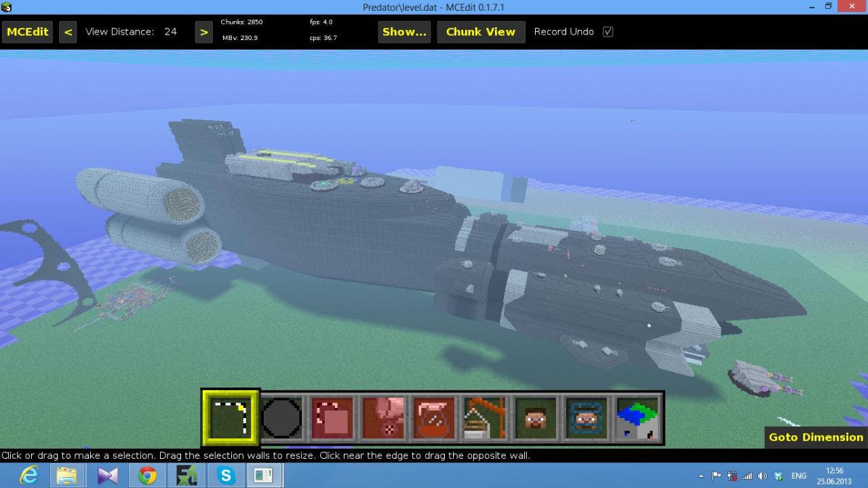Toggle the Record Undo checkbox
Viewport: 868px width, 488px height.
608,31
